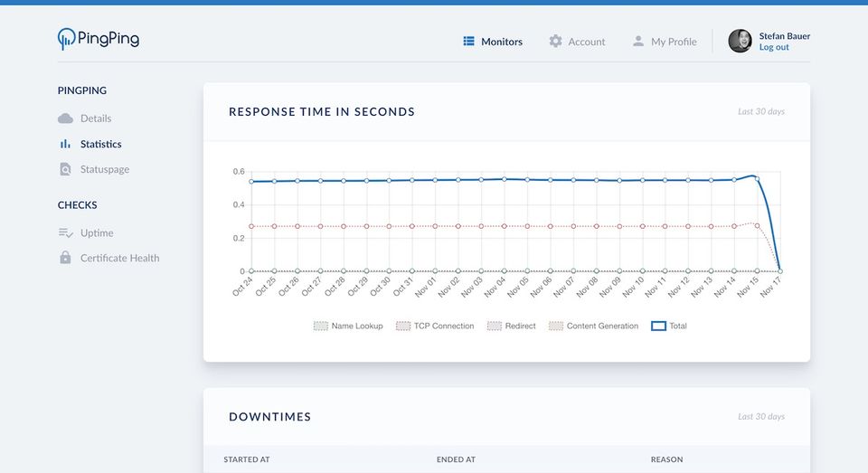Click the My Profile person icon
The width and height of the screenshot is (868, 473).
pyautogui.click(x=638, y=42)
